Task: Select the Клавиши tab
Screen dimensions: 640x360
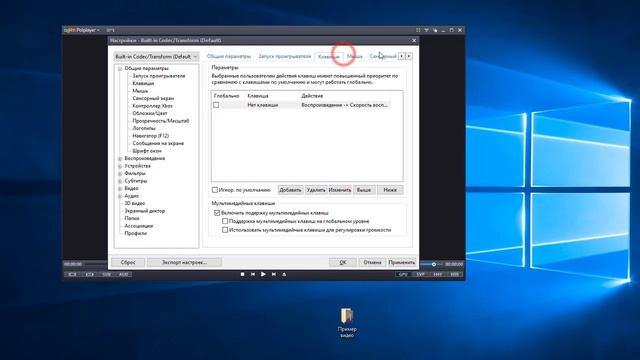Action: point(329,57)
